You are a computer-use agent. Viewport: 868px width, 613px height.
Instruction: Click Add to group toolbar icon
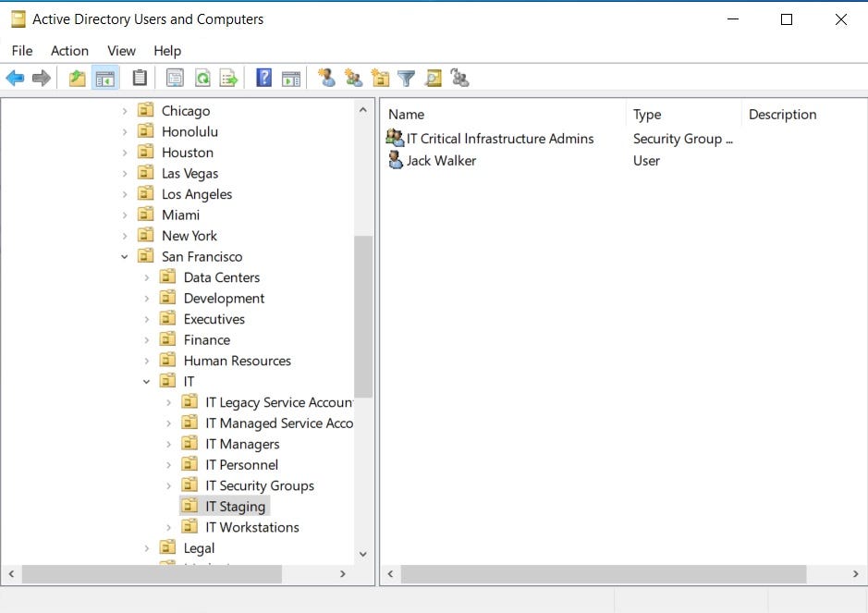point(459,78)
